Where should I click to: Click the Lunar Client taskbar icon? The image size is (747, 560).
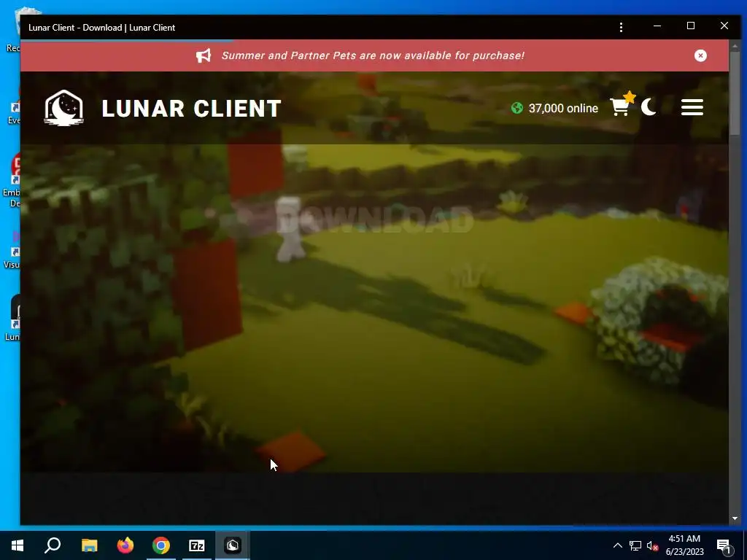pos(233,545)
